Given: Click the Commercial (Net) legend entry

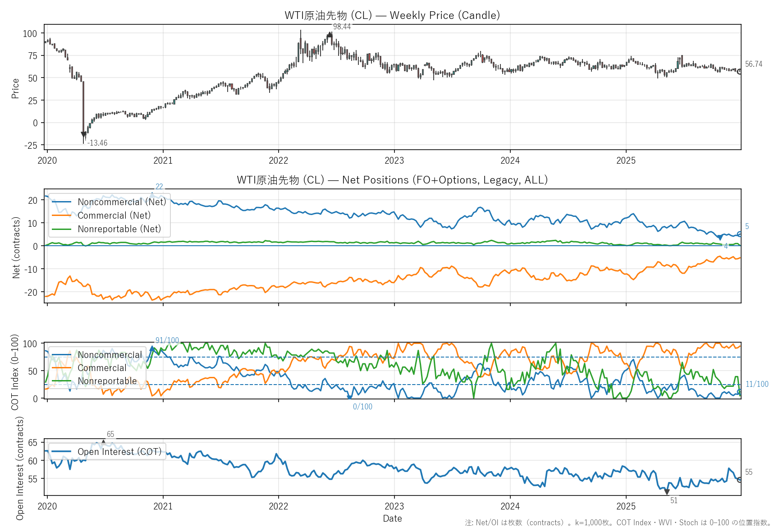Looking at the screenshot, I should 114,216.
